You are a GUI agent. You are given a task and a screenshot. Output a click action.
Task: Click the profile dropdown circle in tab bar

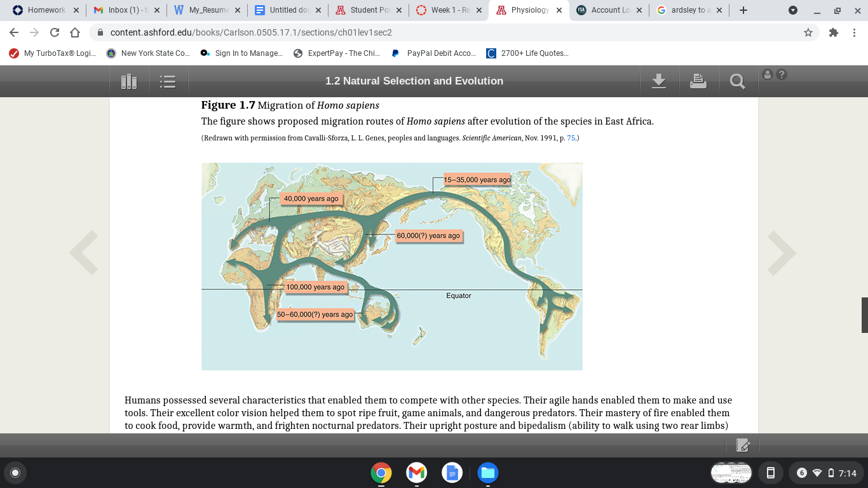[x=792, y=10]
